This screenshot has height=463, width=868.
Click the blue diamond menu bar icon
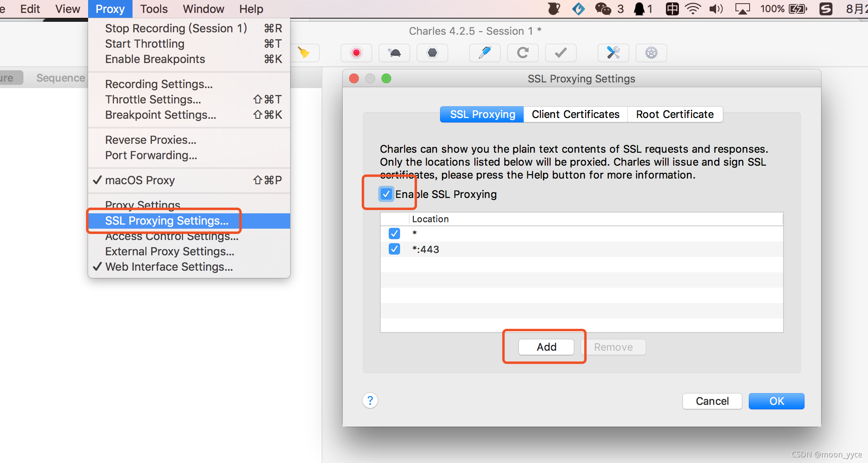pos(579,9)
